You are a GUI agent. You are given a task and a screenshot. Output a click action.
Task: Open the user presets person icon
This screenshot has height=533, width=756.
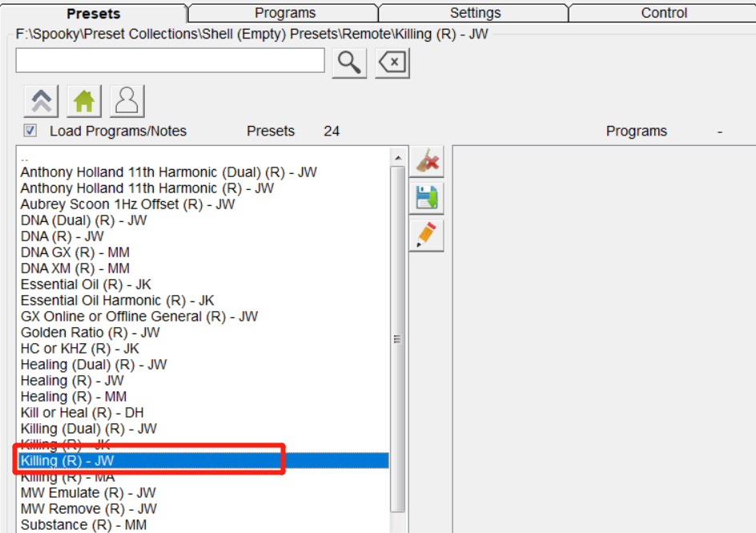[127, 101]
